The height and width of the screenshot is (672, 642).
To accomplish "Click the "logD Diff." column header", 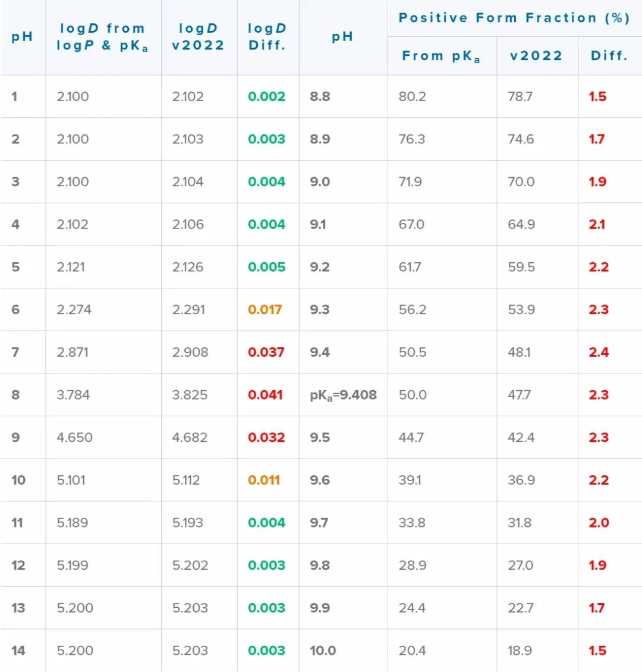I will (267, 37).
